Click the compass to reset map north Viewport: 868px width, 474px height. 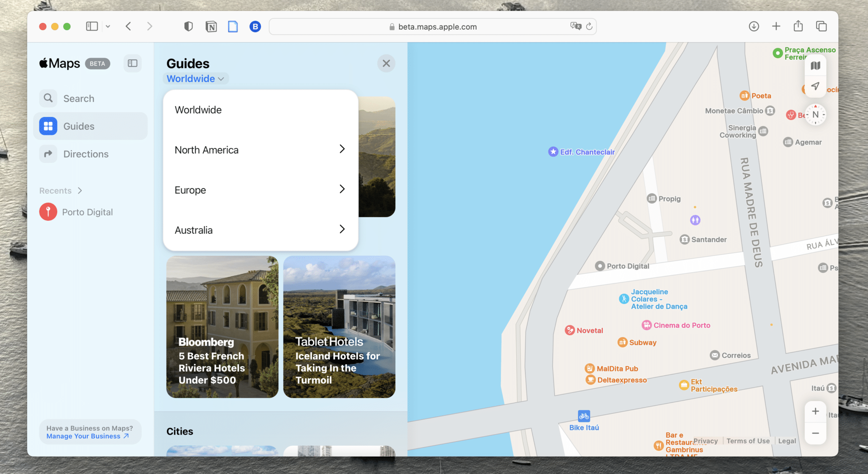815,114
